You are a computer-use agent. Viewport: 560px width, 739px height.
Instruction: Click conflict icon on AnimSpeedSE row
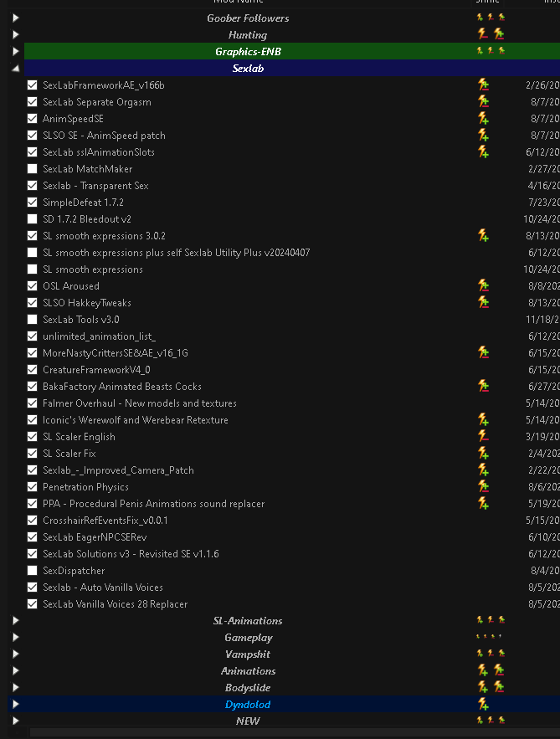483,118
